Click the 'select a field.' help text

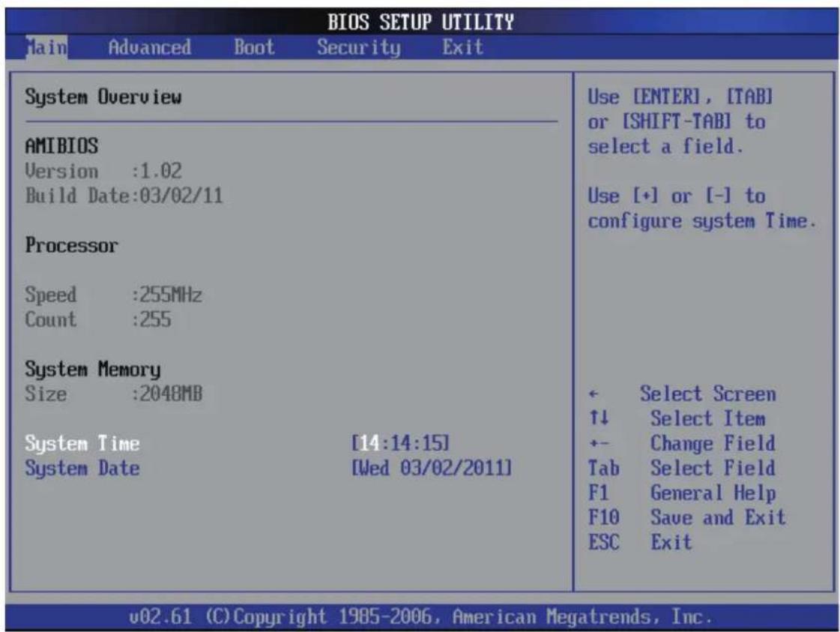point(666,146)
